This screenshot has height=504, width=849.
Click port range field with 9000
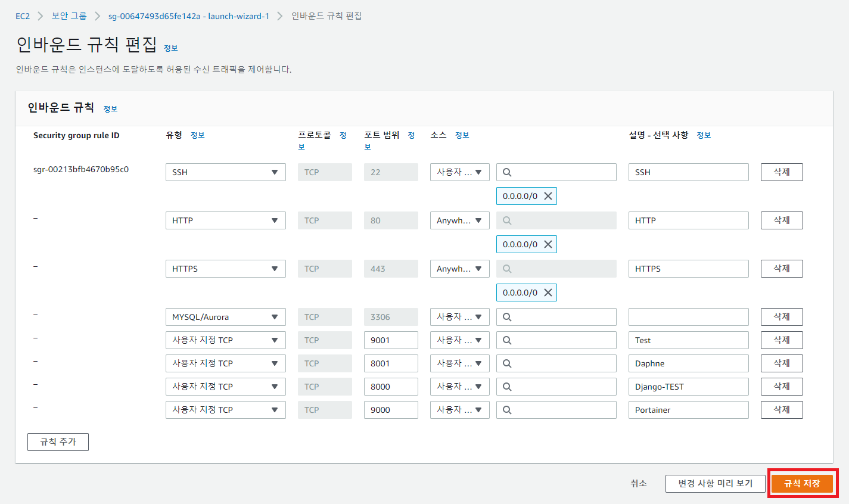click(x=391, y=410)
